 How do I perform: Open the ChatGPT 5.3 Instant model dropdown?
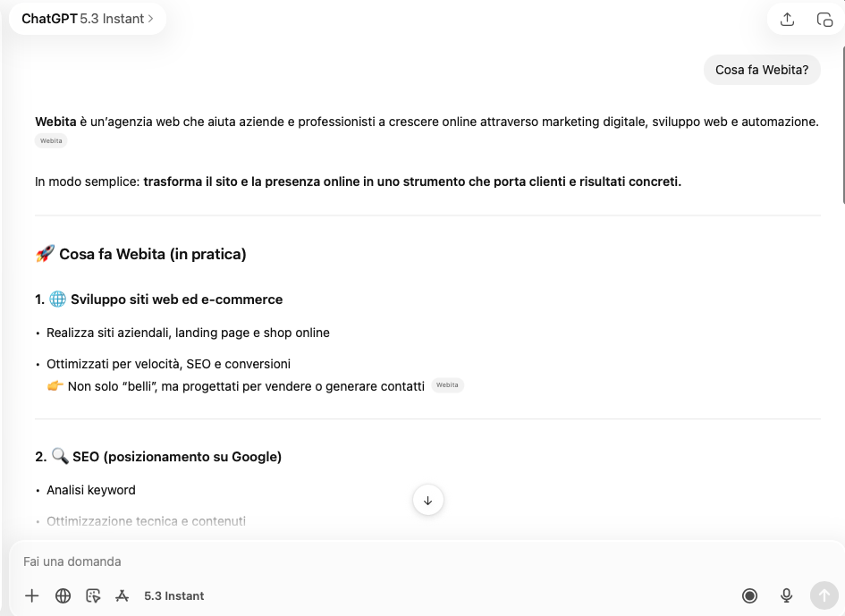coord(88,19)
